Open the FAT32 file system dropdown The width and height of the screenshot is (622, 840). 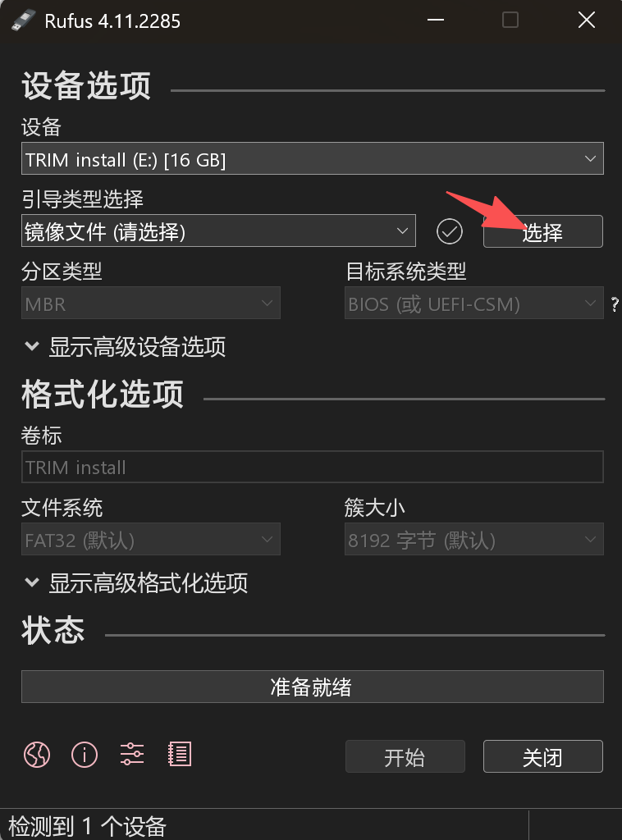click(x=150, y=539)
